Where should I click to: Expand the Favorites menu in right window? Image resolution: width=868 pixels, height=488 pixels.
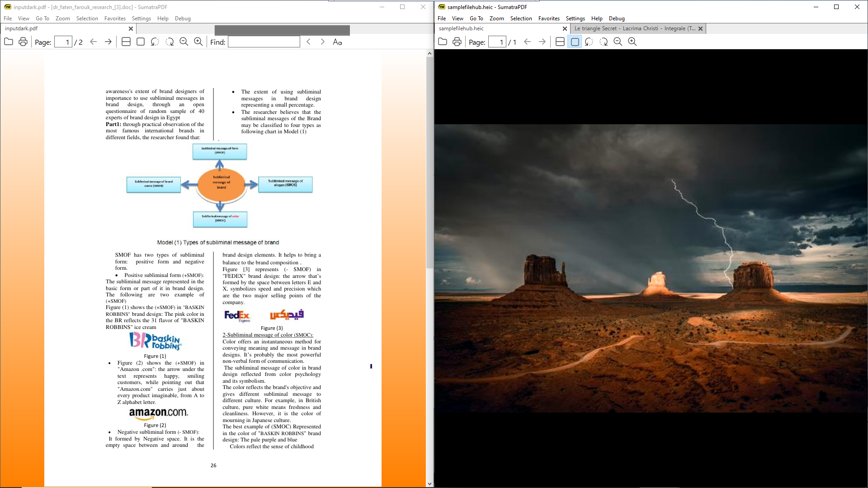549,19
